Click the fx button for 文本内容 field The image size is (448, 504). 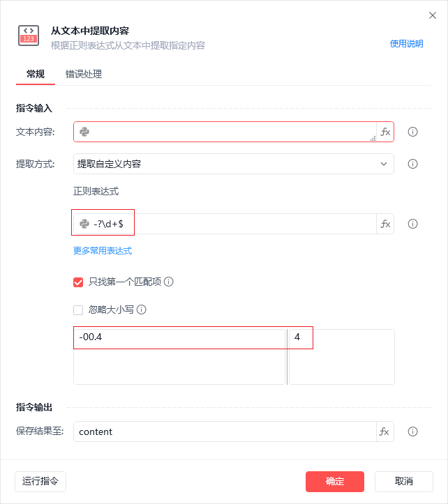tap(385, 132)
